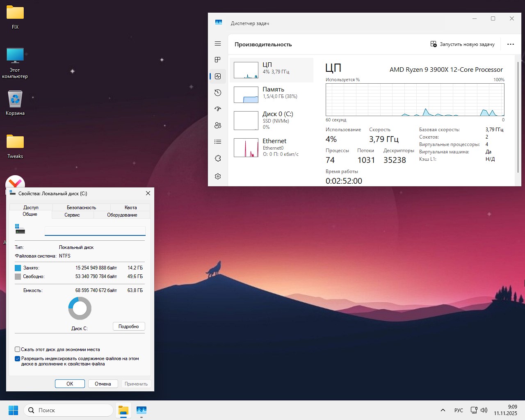Enable compressing drive C to save space
The width and height of the screenshot is (525, 420).
point(17,349)
